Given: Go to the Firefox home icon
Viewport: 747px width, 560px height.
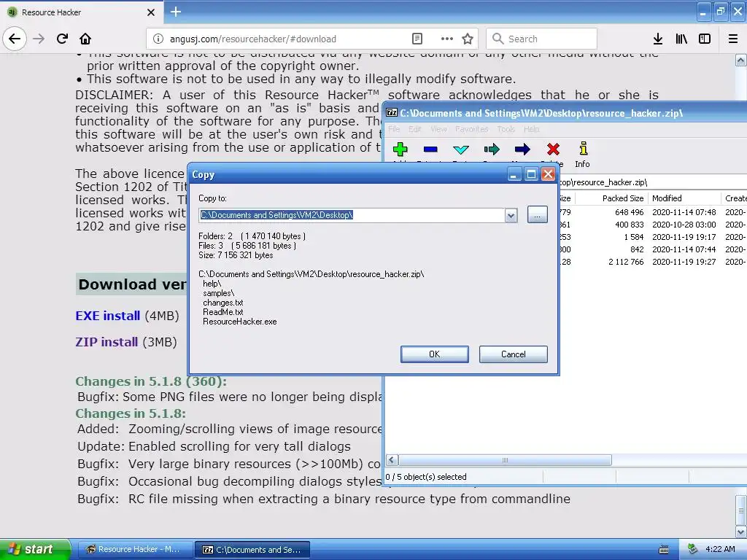Looking at the screenshot, I should (85, 39).
